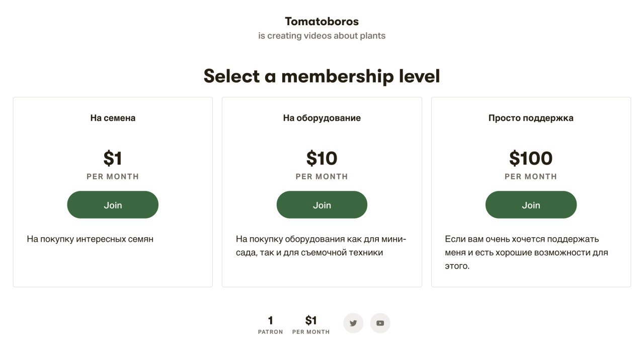Join the $100 Просто поддержка tier
Viewport: 644px width, 345px height.
(531, 205)
